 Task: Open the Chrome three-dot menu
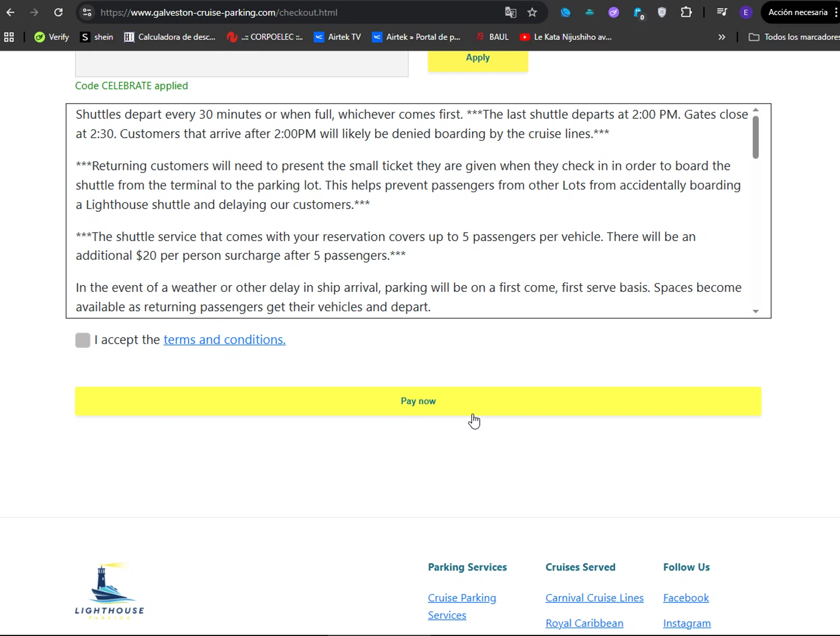(836, 12)
